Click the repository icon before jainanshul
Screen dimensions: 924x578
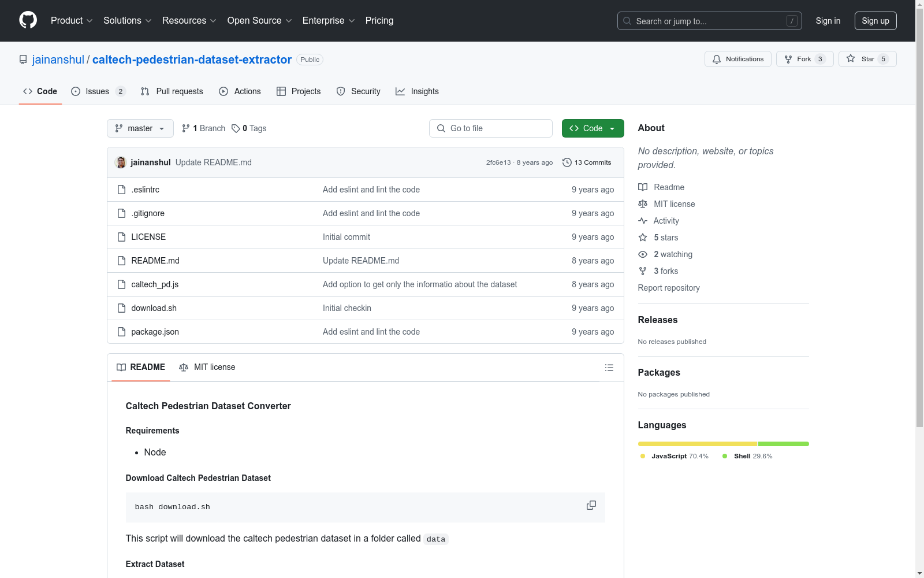pos(23,60)
